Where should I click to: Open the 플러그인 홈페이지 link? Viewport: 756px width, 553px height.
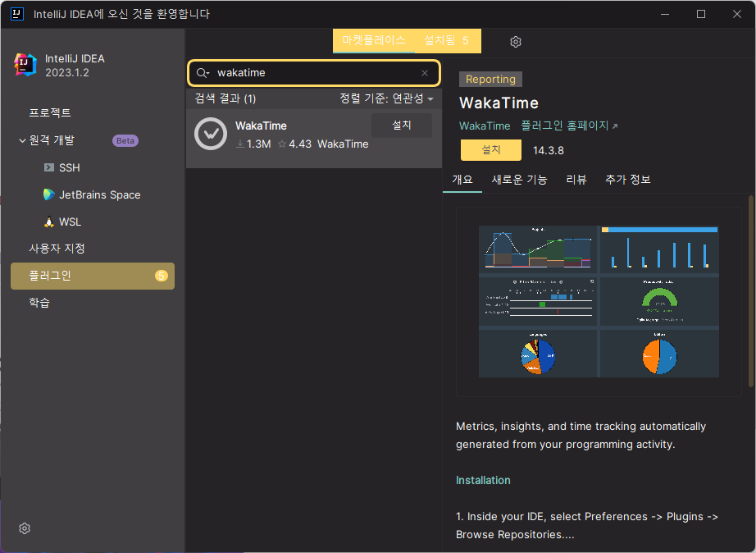565,126
